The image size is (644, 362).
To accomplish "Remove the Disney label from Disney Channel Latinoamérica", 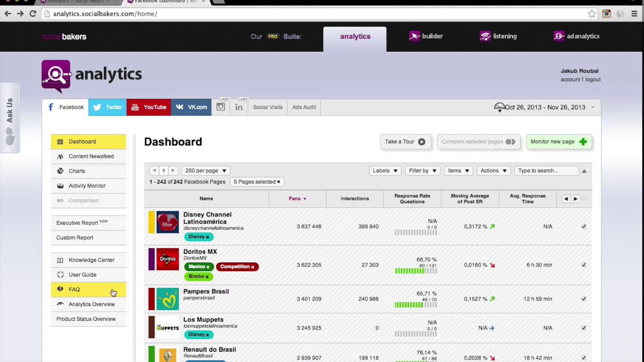I will click(208, 237).
